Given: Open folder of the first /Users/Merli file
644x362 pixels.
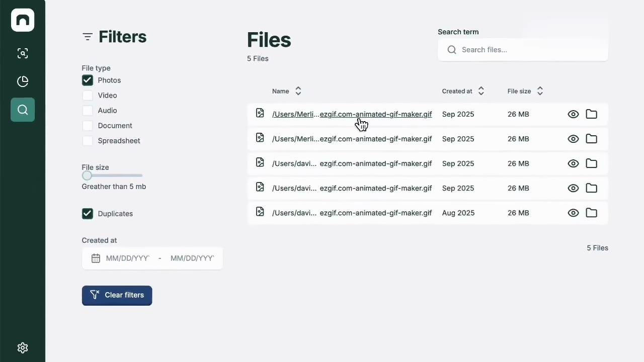Looking at the screenshot, I should (x=592, y=114).
